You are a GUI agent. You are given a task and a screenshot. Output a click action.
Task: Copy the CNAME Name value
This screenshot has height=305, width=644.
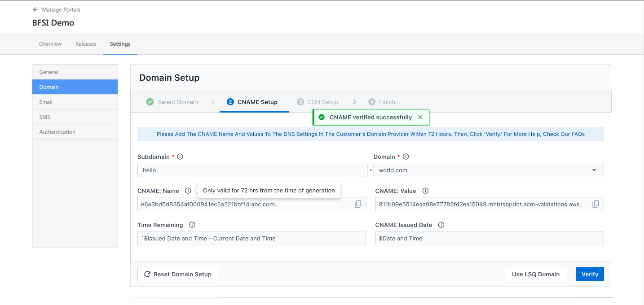(x=358, y=204)
